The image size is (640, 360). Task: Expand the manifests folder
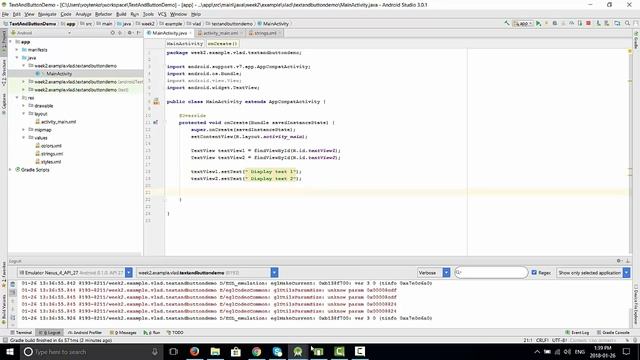[x=17, y=50]
